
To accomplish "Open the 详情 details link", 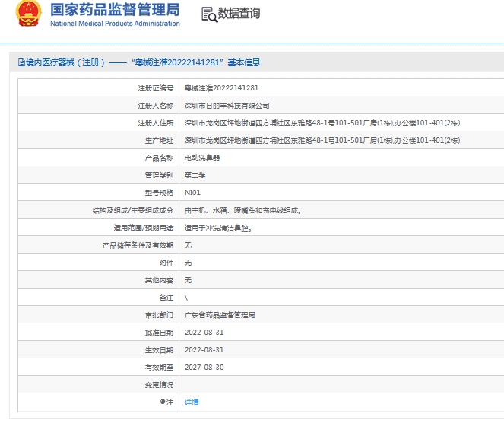I will (192, 402).
